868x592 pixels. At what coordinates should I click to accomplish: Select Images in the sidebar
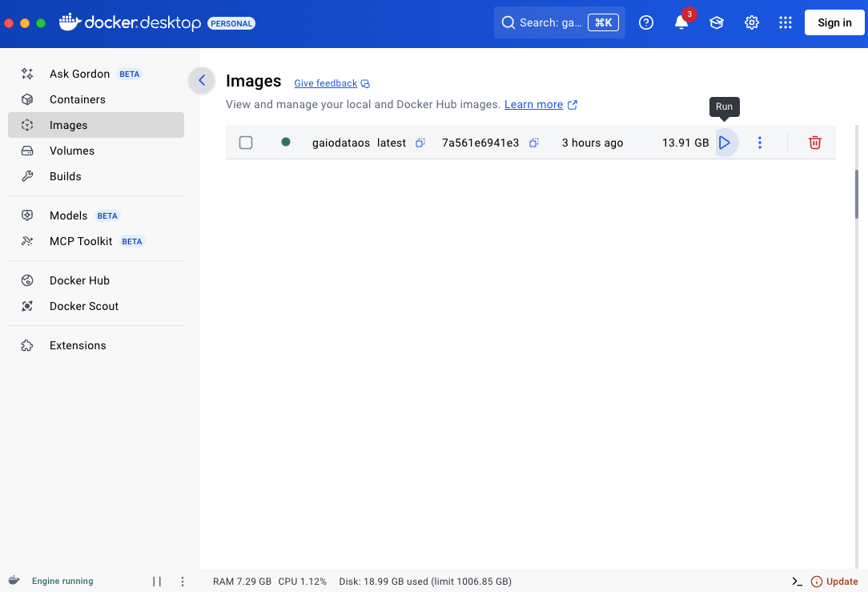96,125
